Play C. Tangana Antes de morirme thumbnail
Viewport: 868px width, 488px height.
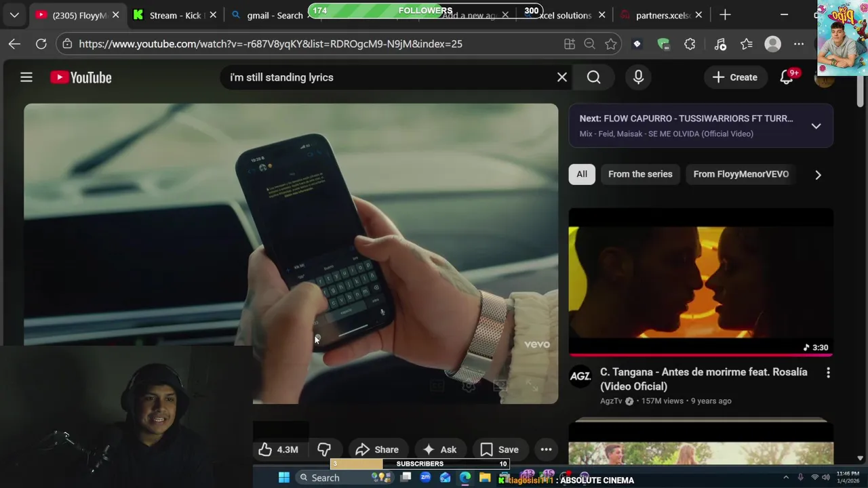coord(701,282)
